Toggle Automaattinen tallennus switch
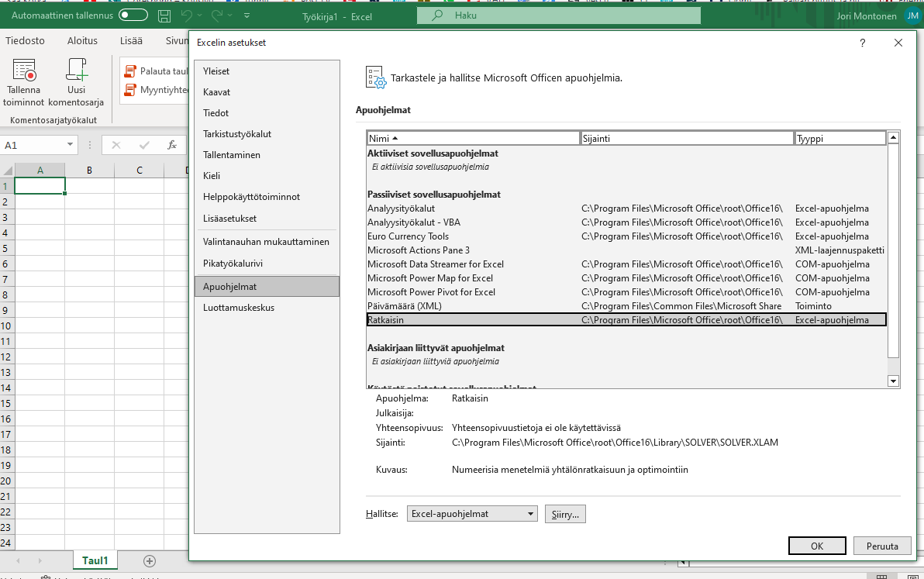The image size is (924, 579). 133,16
